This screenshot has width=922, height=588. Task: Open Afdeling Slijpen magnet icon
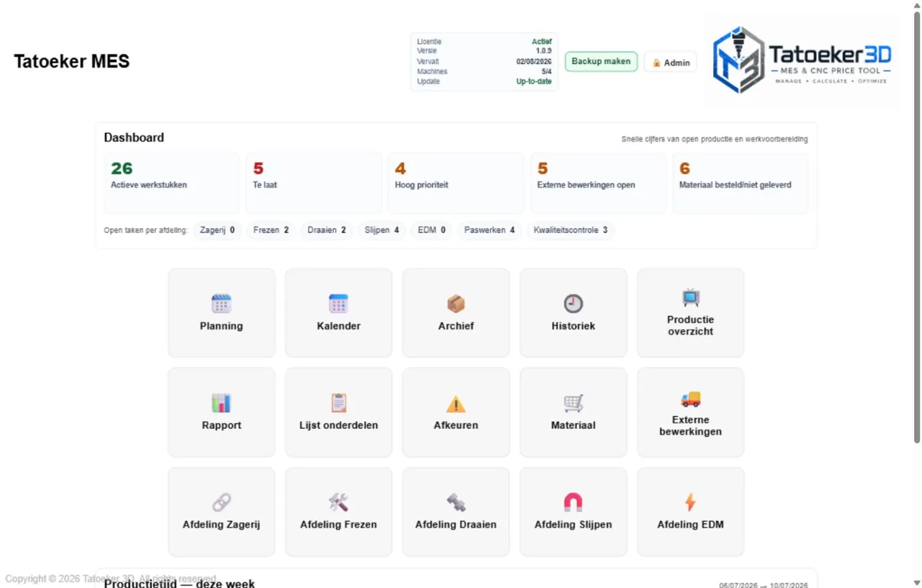(573, 502)
